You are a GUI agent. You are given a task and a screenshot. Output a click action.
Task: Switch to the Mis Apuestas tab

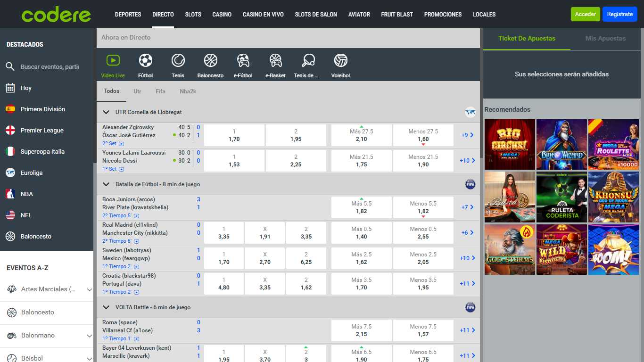point(605,38)
